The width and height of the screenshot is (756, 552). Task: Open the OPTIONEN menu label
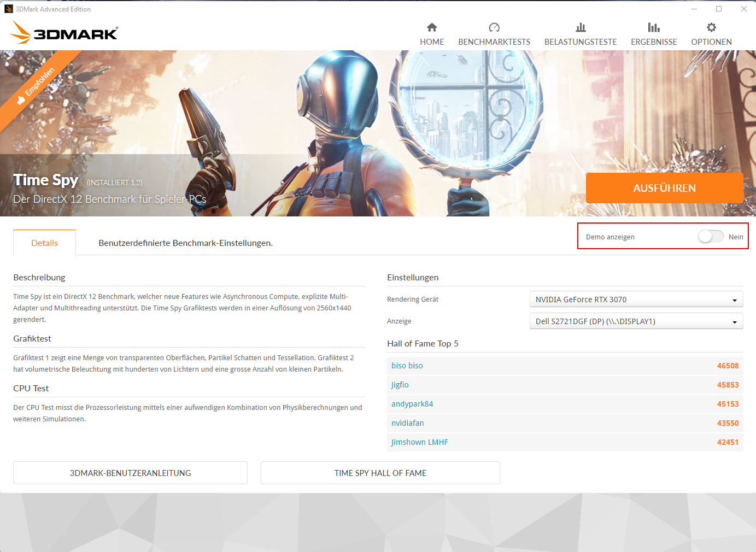point(711,42)
